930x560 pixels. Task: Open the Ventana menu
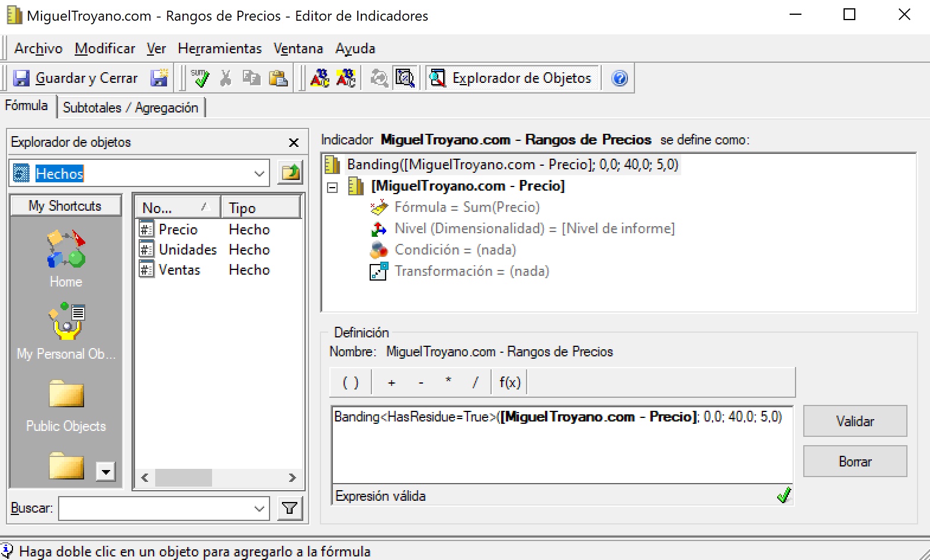tap(298, 49)
